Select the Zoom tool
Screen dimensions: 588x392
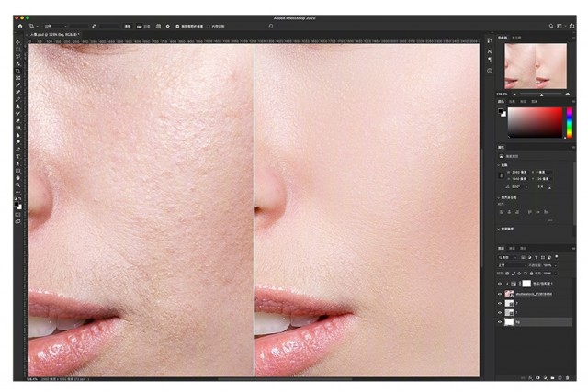18,185
